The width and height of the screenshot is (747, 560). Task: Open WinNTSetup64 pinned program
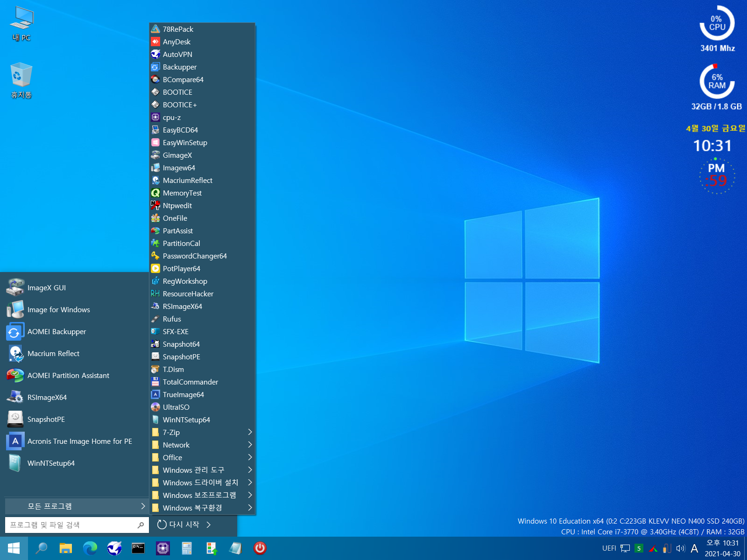[75, 463]
